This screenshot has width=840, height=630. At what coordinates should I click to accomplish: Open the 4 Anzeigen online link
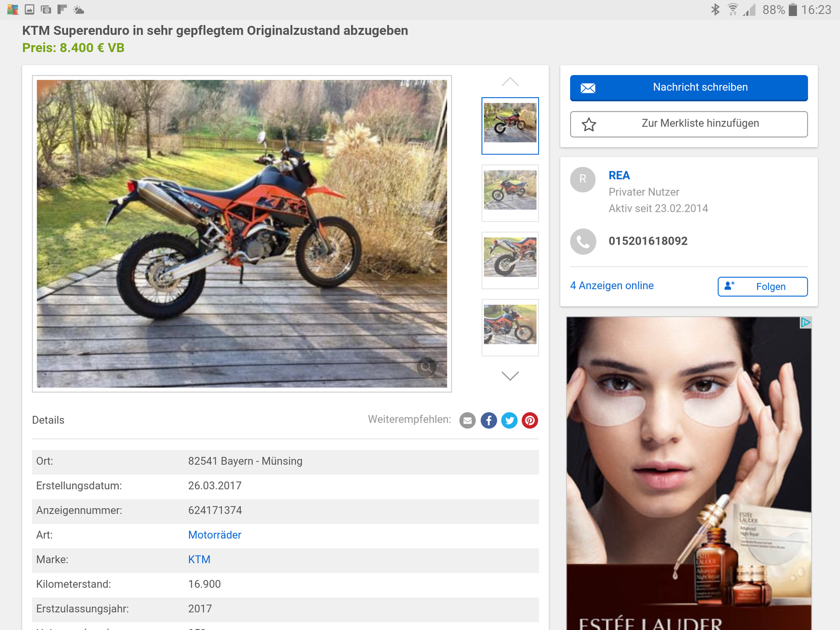point(612,286)
